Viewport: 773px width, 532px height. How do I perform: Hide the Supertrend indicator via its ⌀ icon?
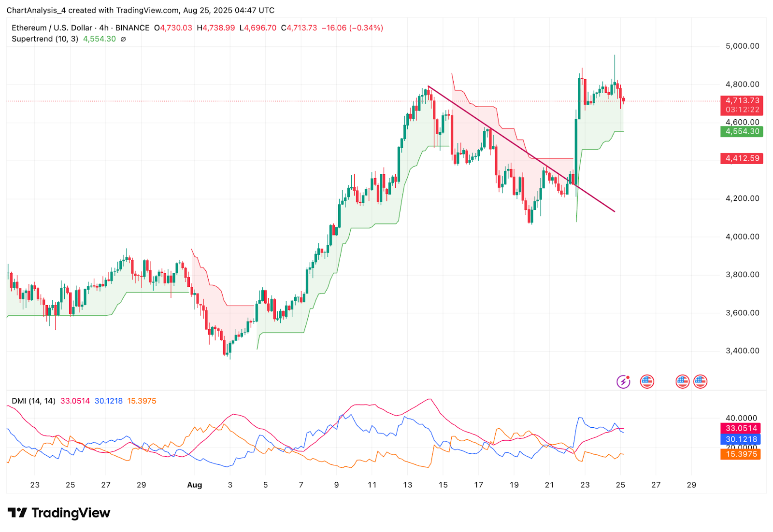[123, 39]
